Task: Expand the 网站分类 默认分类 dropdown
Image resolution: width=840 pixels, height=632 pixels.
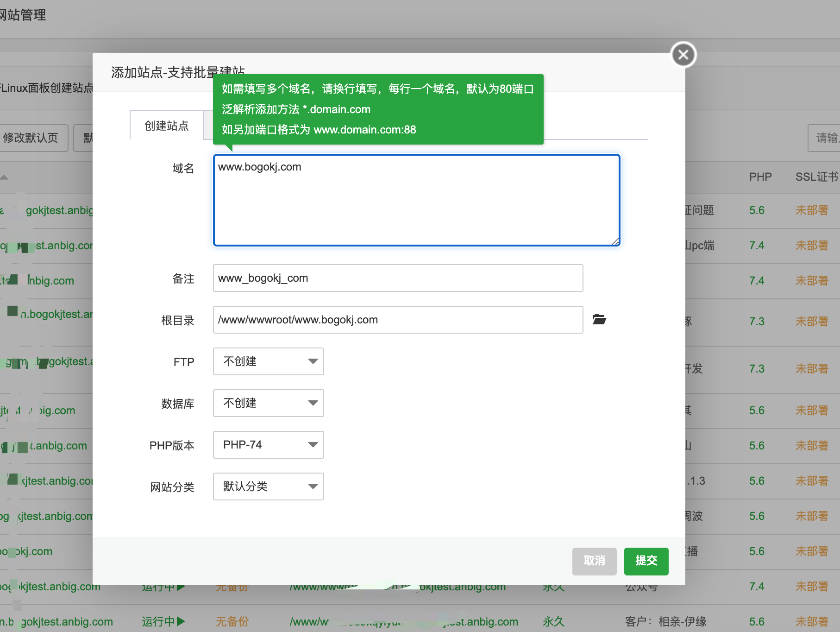Action: coord(268,487)
